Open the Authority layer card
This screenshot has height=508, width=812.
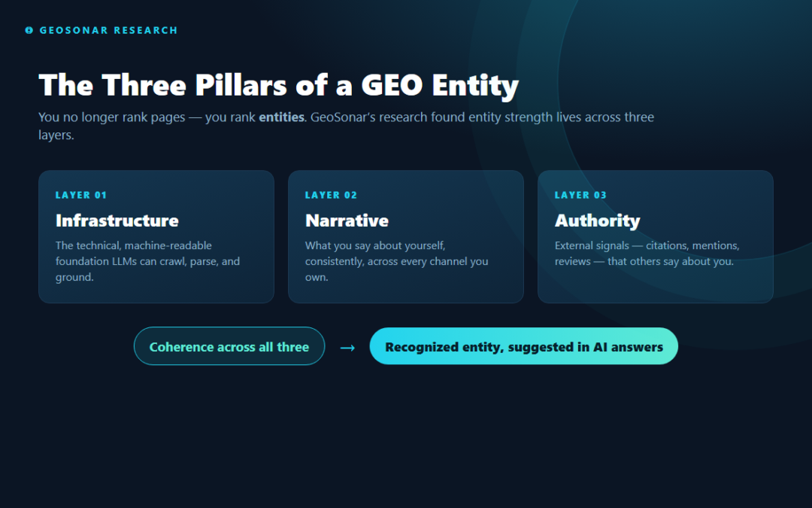pyautogui.click(x=656, y=237)
